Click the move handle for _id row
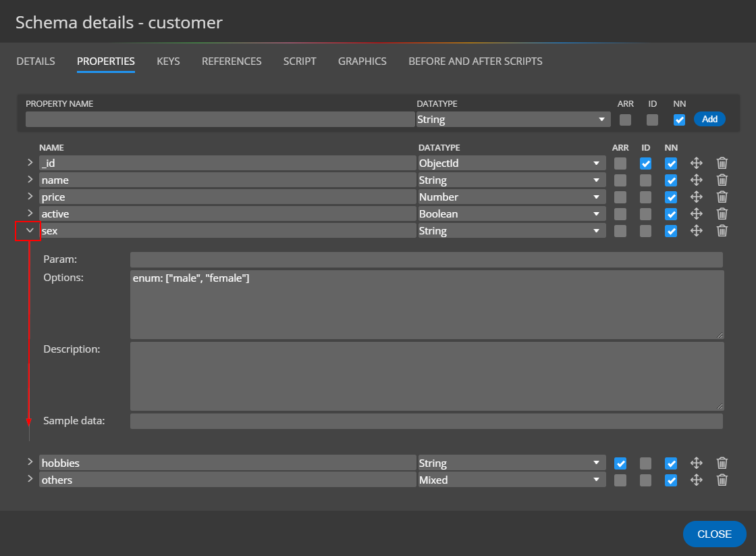 click(x=696, y=163)
